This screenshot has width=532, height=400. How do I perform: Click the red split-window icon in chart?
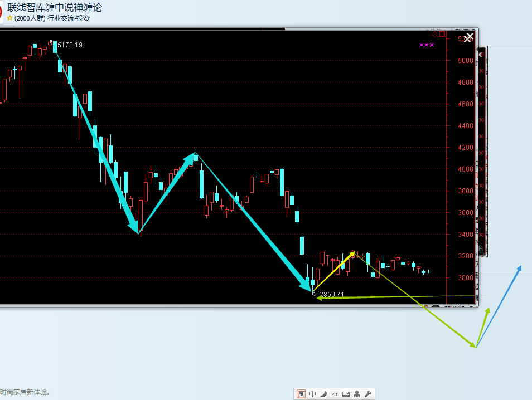pyautogui.click(x=442, y=35)
